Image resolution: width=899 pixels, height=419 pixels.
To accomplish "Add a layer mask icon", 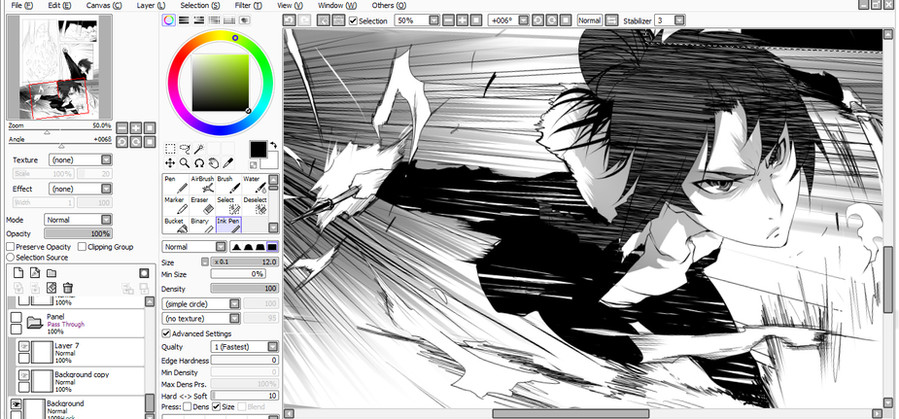I will (x=144, y=273).
